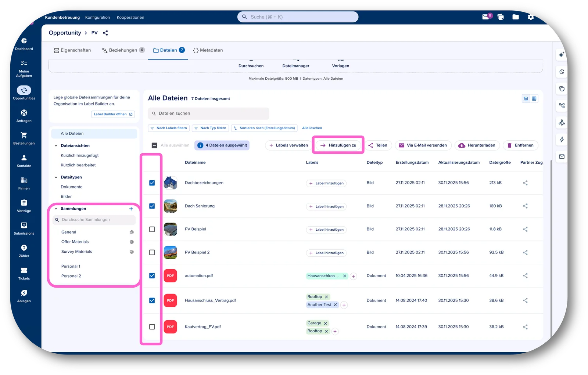Open Firmen in the sidebar
Viewport: 588px width, 375px height.
coord(24,183)
